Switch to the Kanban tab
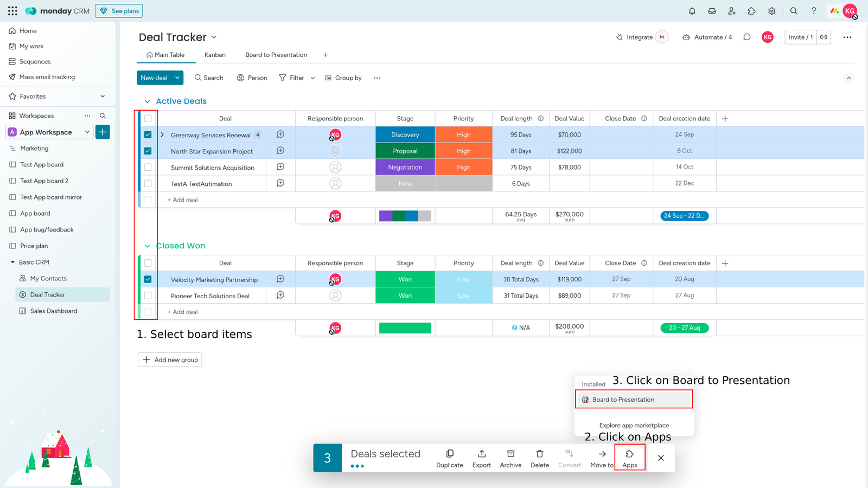The image size is (868, 488). [215, 55]
